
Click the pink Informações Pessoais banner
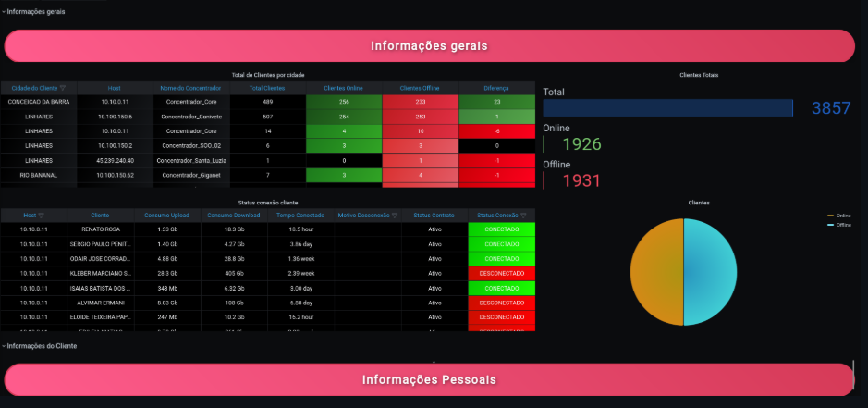tap(429, 379)
